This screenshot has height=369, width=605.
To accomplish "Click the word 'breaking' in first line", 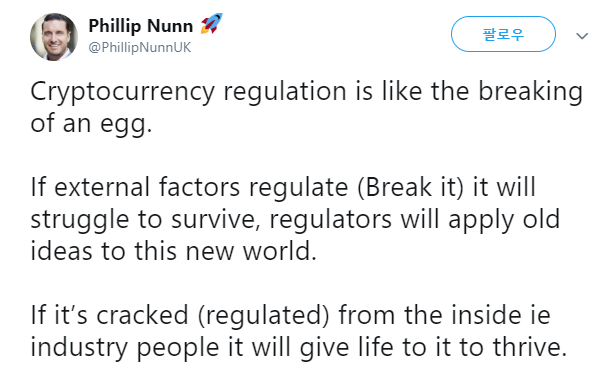I will (531, 93).
